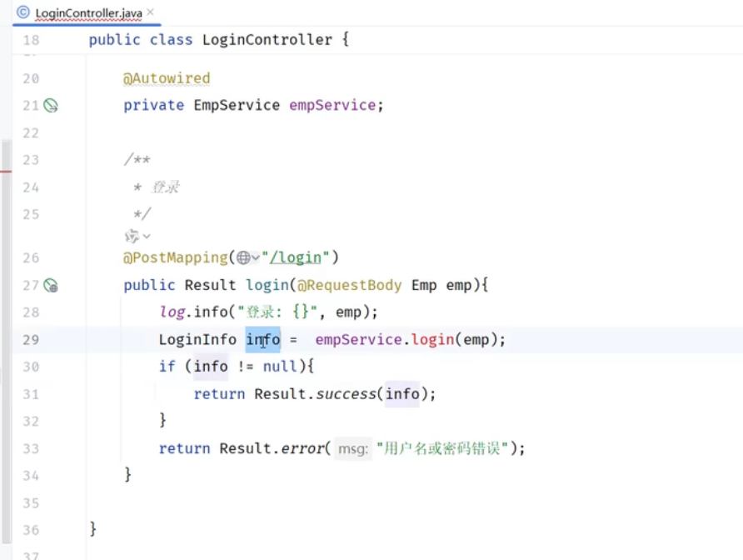Click the LoginInfo type on line 29

pos(197,339)
